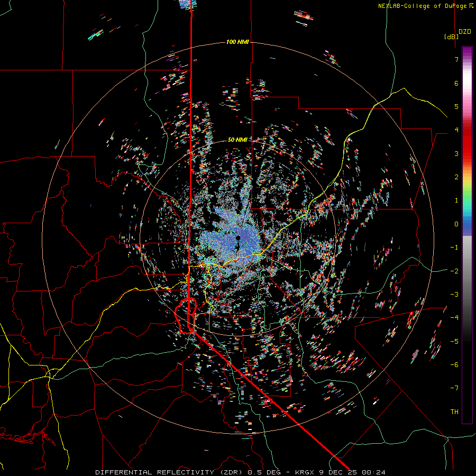Click the color scale value 4
Viewport: 476px width, 476px height.
(x=456, y=130)
